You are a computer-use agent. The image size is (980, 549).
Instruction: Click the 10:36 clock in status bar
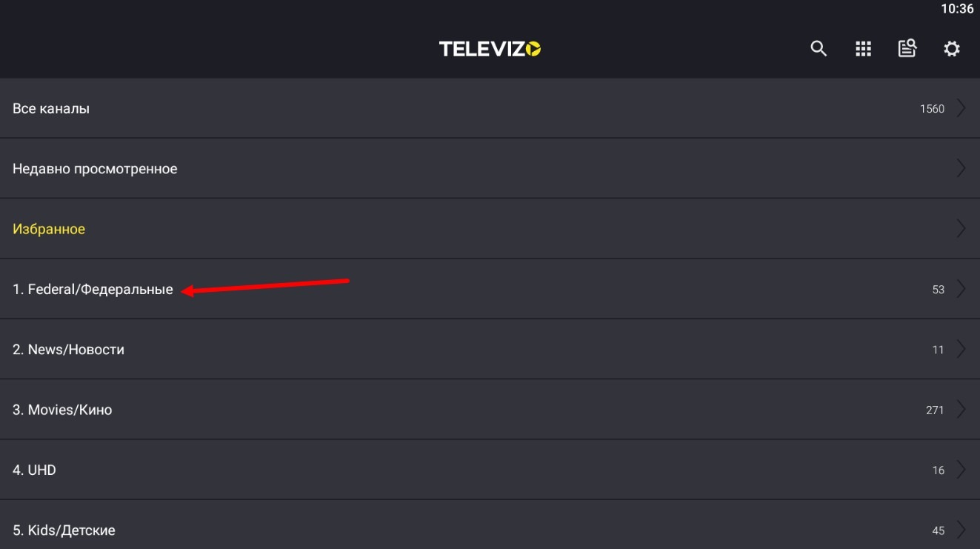click(x=957, y=9)
